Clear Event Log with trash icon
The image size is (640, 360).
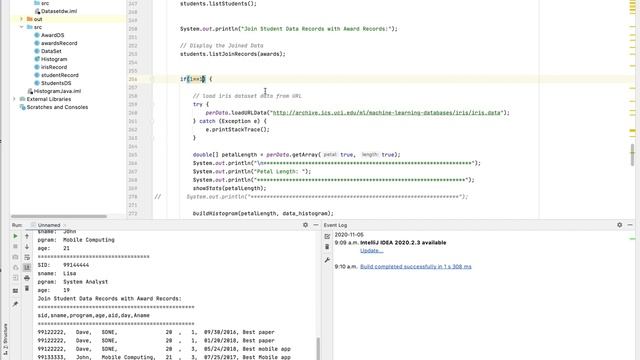pyautogui.click(x=327, y=247)
